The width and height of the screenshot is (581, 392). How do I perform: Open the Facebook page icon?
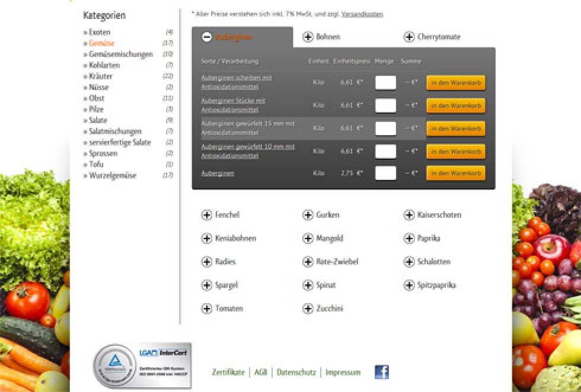click(382, 372)
